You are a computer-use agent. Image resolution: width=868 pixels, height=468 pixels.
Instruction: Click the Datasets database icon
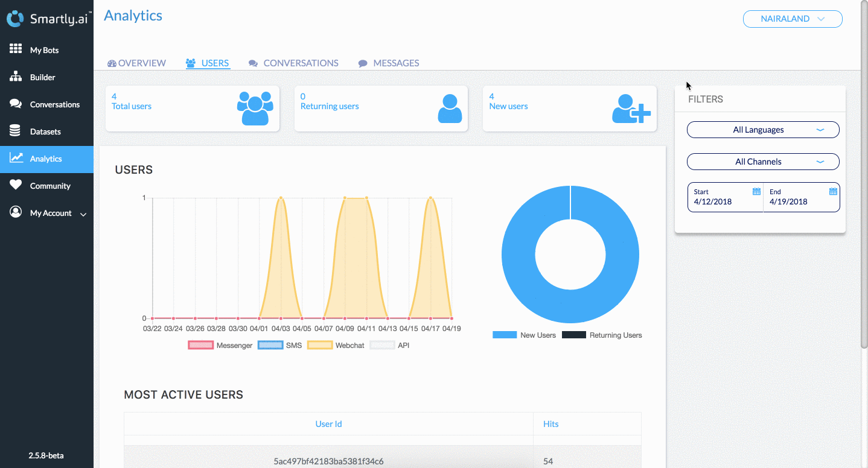click(x=16, y=131)
